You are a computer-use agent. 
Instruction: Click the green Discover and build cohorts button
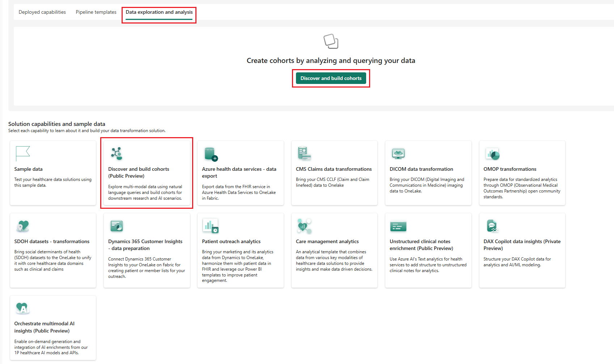click(331, 78)
